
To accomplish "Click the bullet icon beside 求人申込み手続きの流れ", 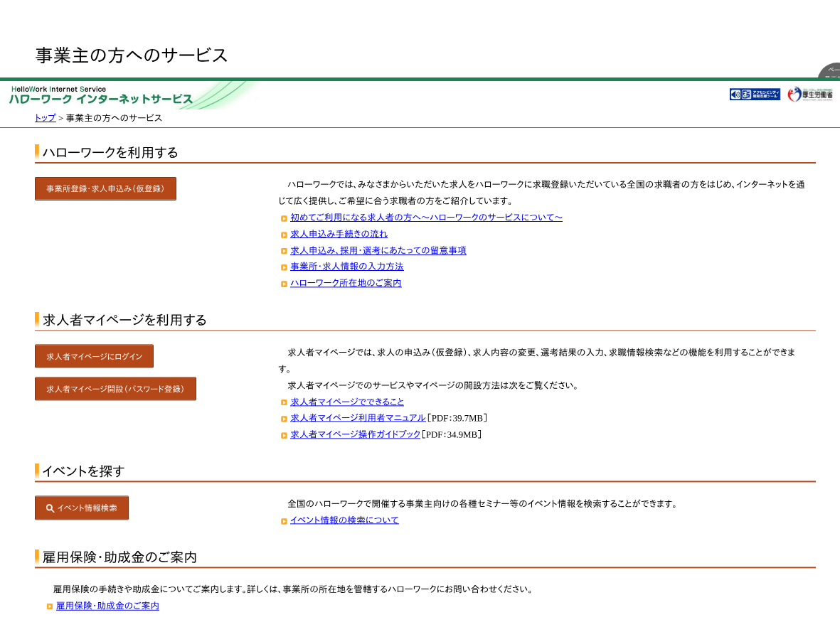I will (284, 235).
